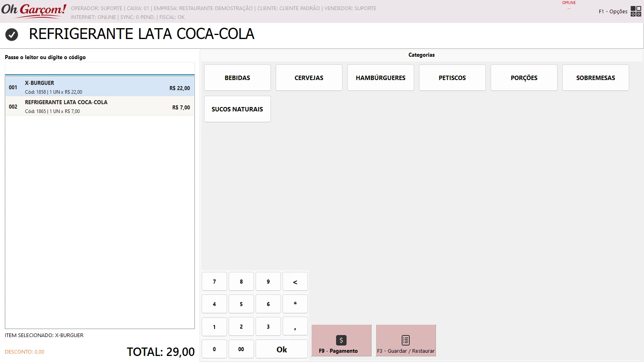Click the R$ 22,00 price value
The image size is (644, 362).
pos(180,88)
